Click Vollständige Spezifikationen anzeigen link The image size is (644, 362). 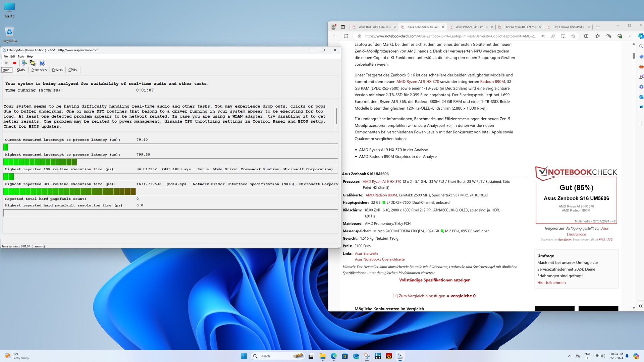click(x=434, y=280)
